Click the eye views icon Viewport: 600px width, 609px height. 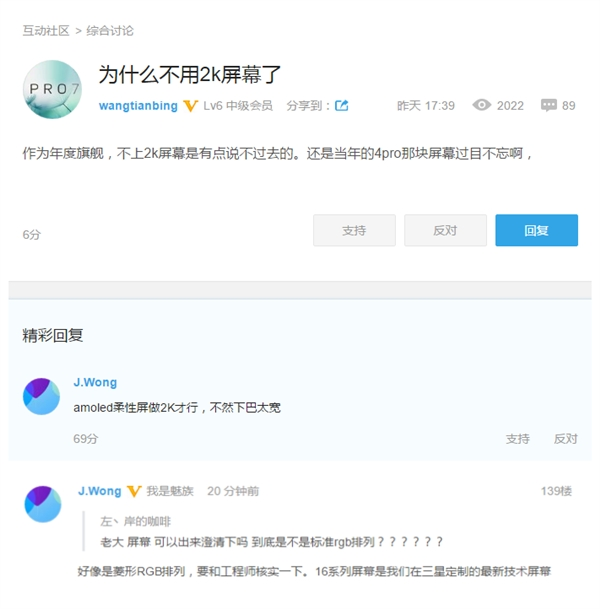482,105
